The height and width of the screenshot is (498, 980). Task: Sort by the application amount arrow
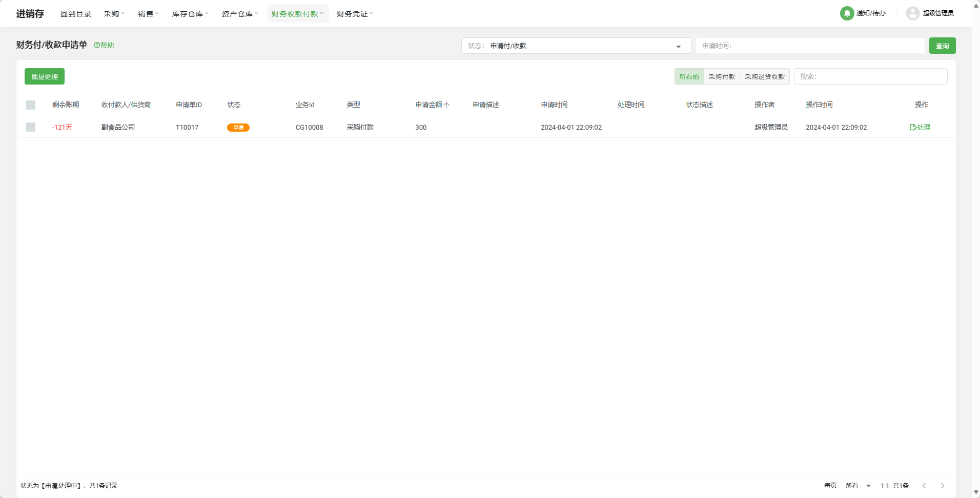coord(447,105)
